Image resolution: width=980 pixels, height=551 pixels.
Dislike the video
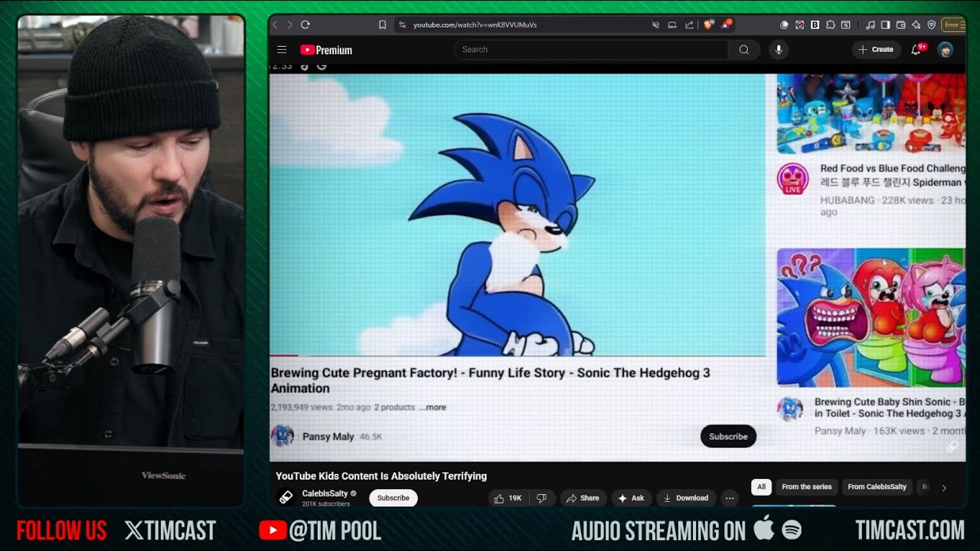coord(541,498)
